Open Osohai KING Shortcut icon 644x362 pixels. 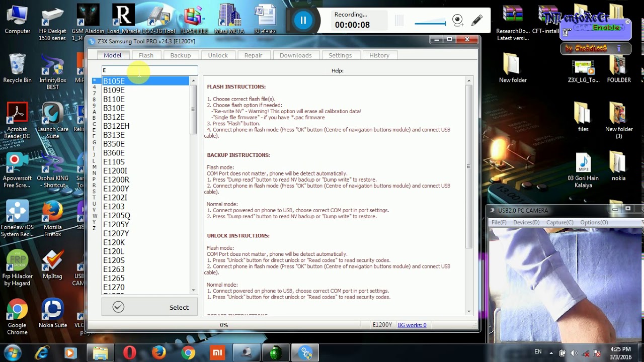52,170
